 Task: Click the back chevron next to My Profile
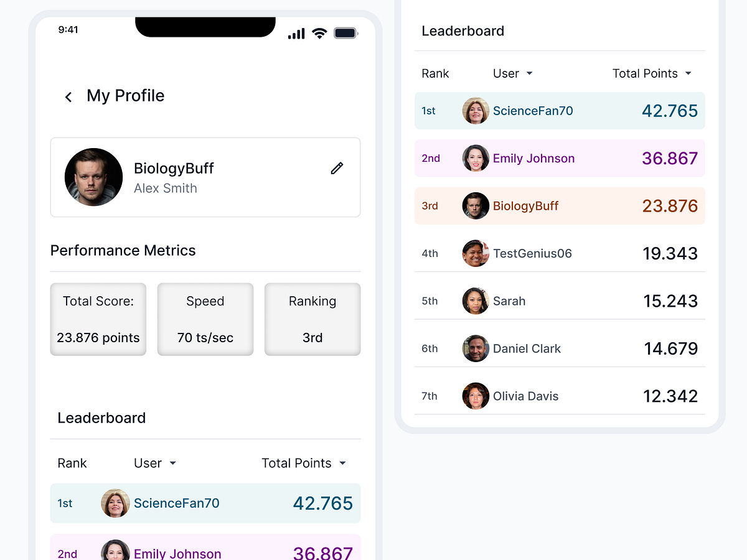pos(68,96)
